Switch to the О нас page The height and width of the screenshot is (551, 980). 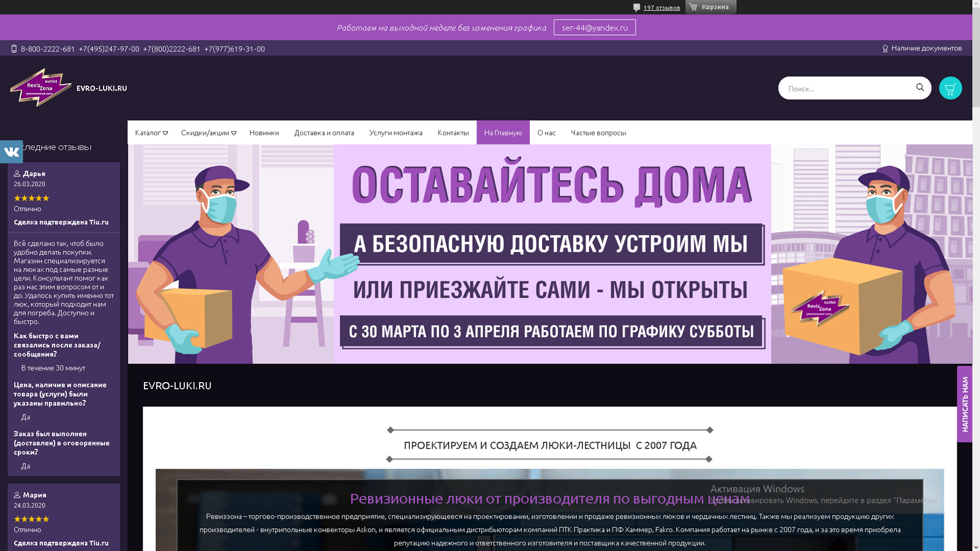click(x=546, y=132)
